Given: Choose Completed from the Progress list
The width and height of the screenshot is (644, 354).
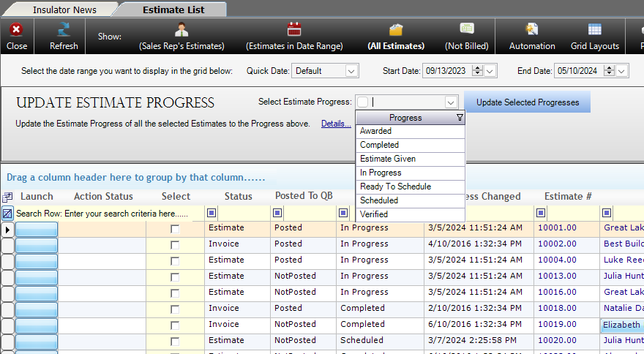Looking at the screenshot, I should click(410, 145).
